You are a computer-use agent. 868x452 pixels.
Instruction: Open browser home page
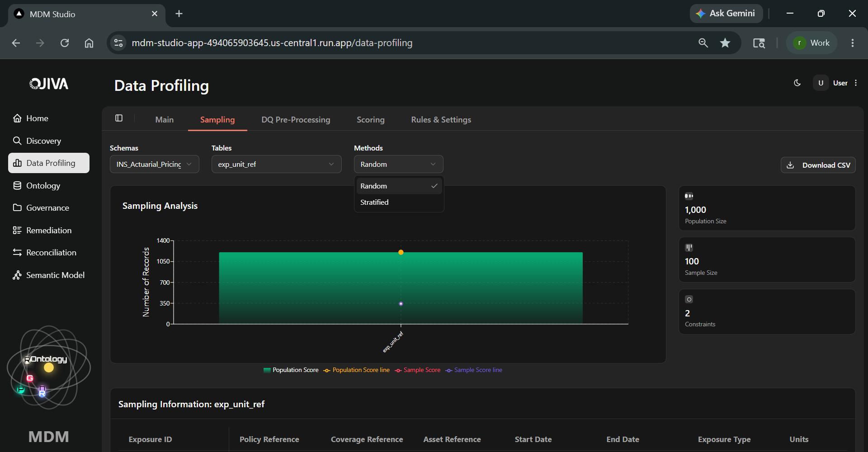(x=89, y=43)
